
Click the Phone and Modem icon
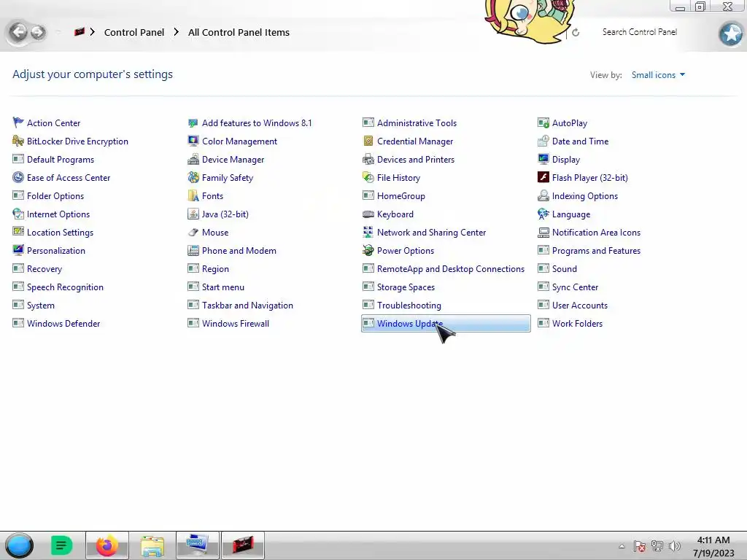point(193,251)
